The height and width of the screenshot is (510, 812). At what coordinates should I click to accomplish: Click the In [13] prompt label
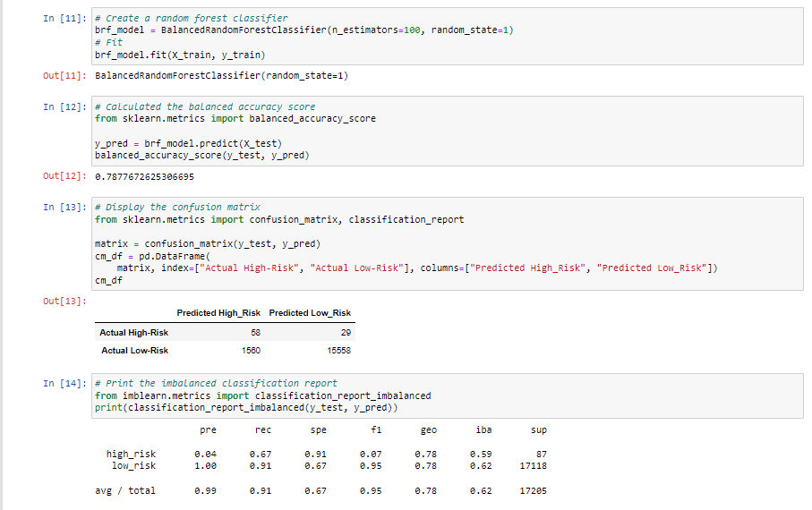tap(64, 207)
